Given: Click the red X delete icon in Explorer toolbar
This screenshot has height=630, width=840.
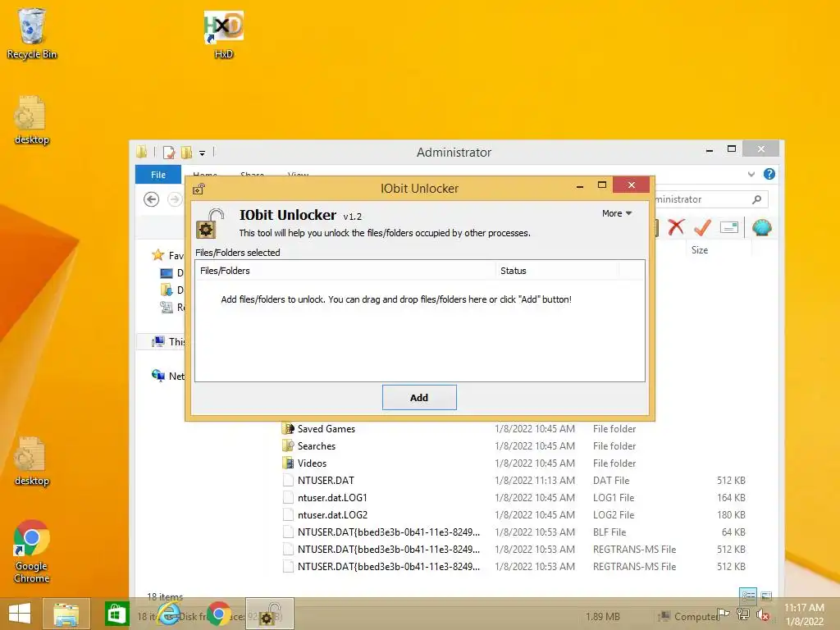Looking at the screenshot, I should coord(676,227).
